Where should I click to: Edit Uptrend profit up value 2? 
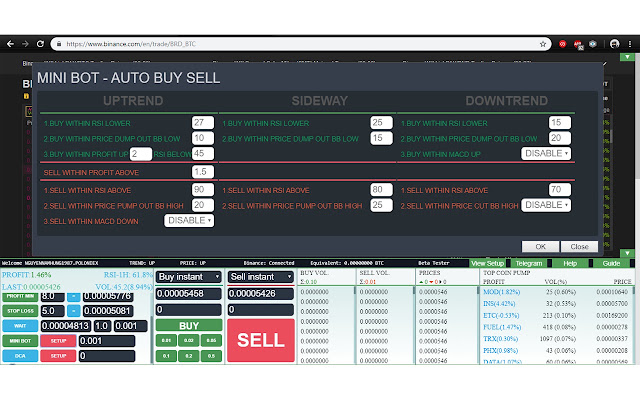[x=141, y=154]
